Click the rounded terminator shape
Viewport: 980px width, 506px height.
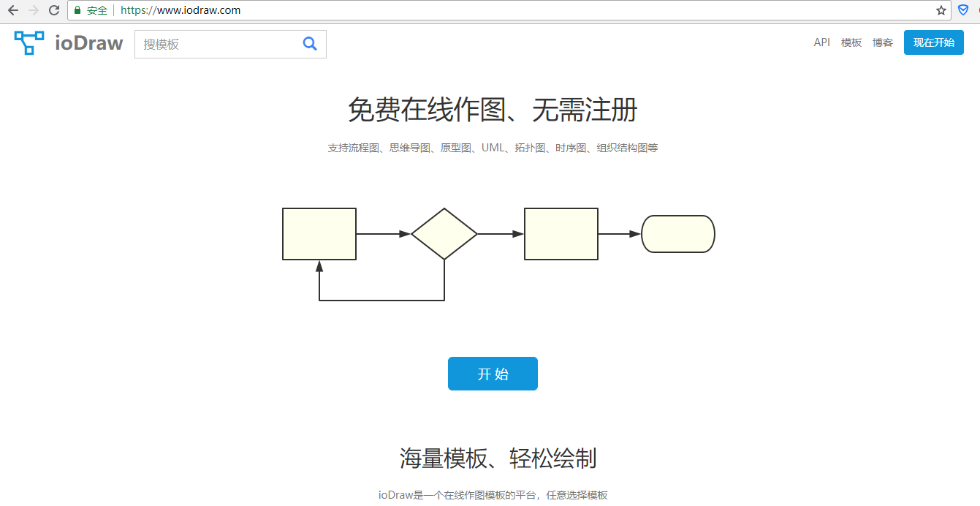click(x=677, y=233)
